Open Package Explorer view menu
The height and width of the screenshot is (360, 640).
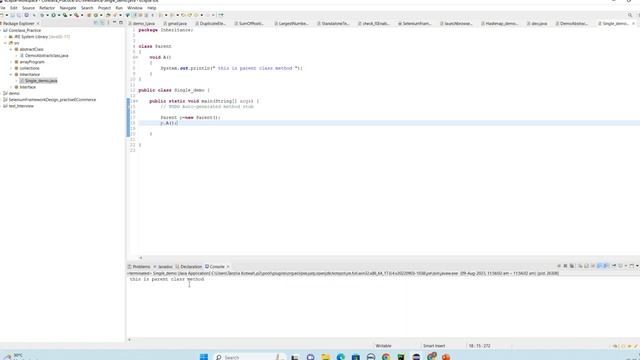point(108,23)
